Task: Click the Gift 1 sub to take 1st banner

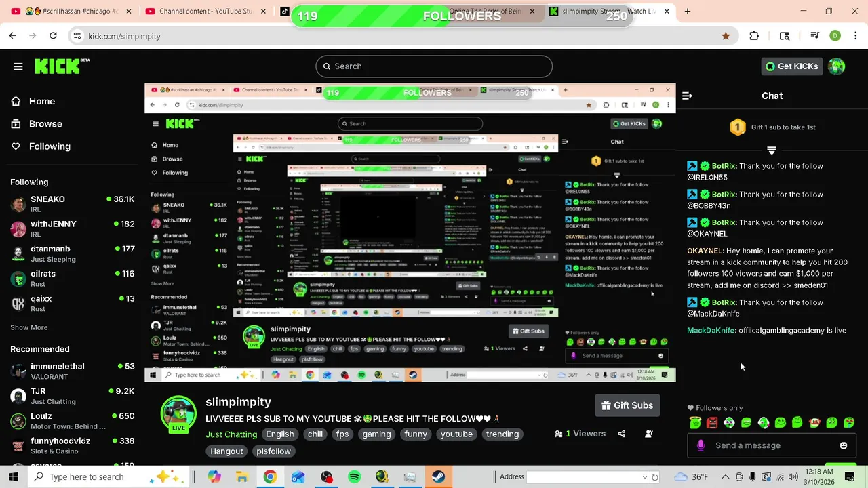Action: (772, 127)
